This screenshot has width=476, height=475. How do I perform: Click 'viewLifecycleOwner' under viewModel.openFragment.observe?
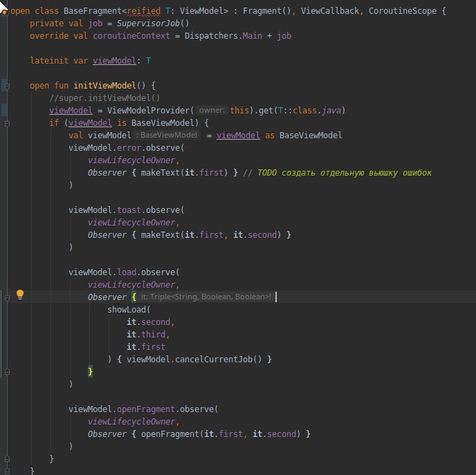point(131,422)
